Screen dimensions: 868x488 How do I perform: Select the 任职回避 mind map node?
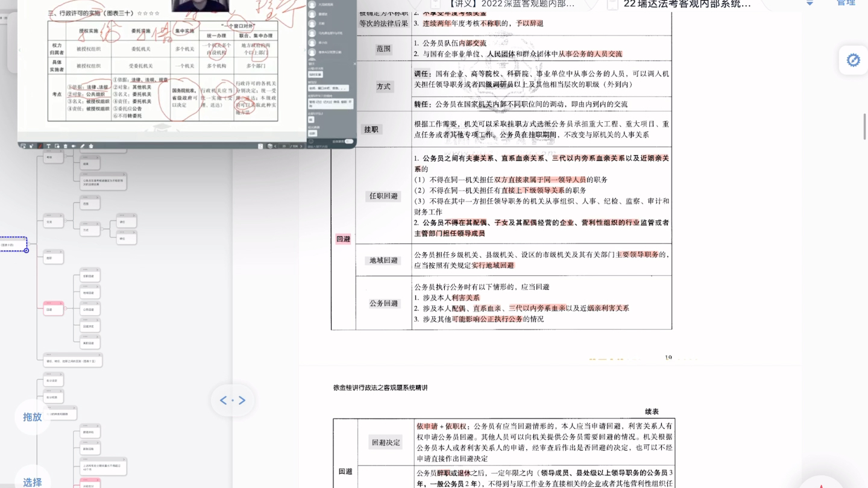(90, 274)
